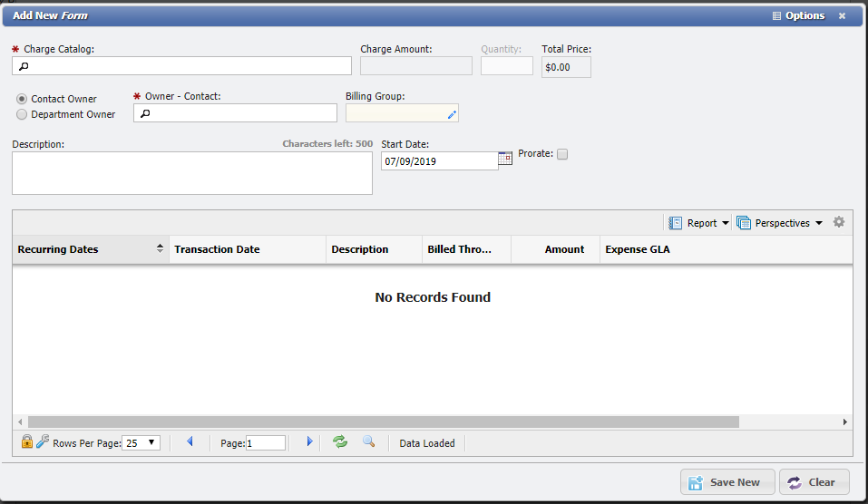
Task: Expand the Report dropdown menu
Action: coord(698,223)
